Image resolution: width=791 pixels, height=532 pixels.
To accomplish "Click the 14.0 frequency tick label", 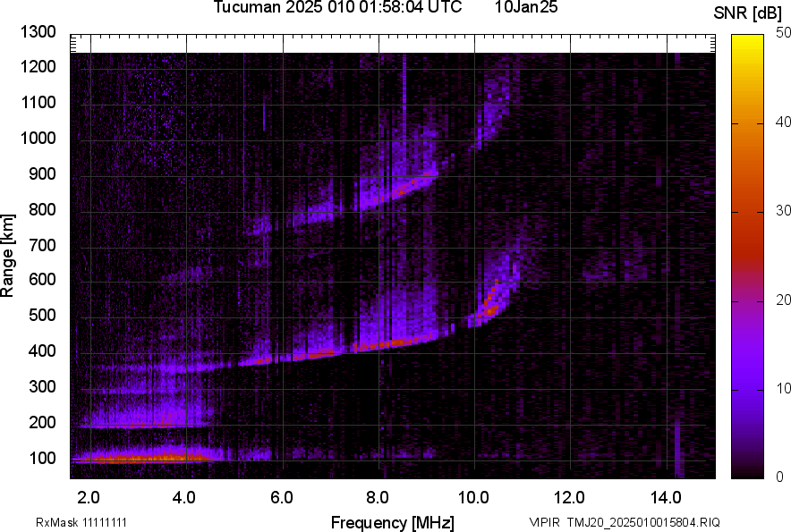I will tap(665, 497).
